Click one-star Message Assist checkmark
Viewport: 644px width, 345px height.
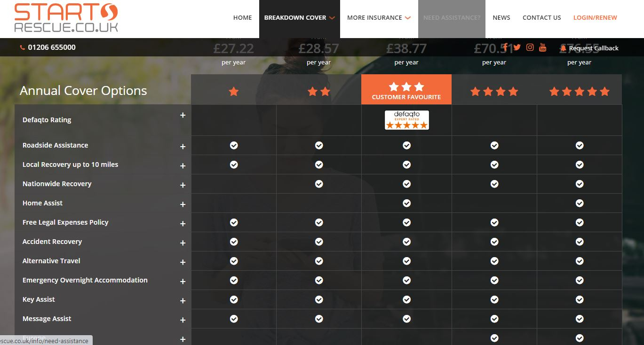click(234, 319)
